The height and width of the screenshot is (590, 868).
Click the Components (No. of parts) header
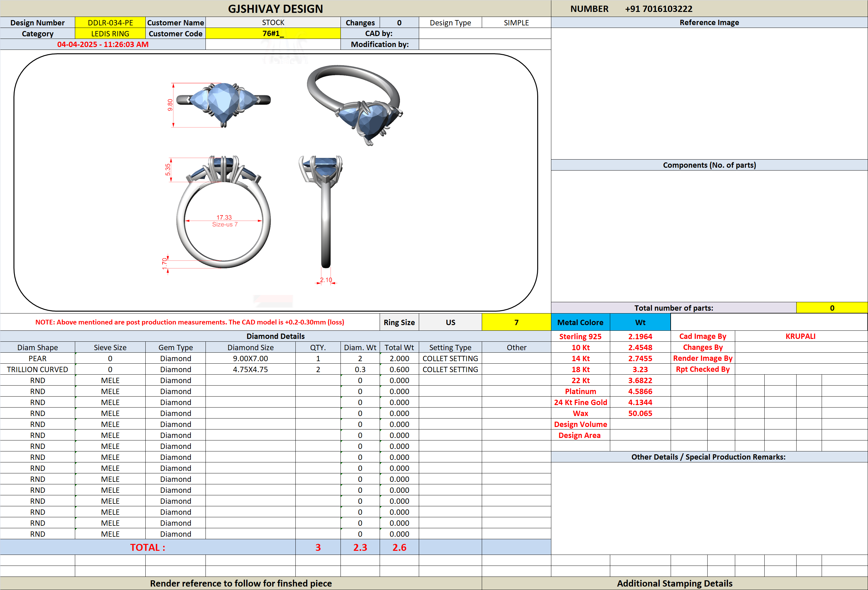coord(709,165)
